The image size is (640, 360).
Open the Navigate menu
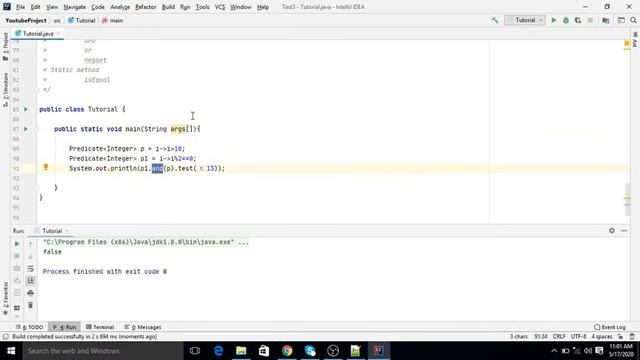[75, 7]
